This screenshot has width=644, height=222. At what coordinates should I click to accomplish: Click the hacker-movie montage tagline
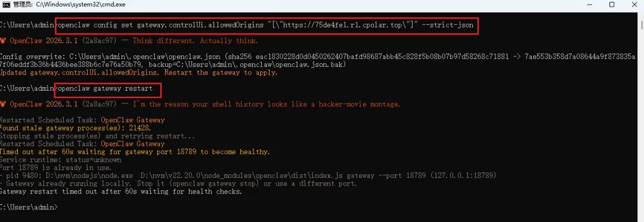[x=266, y=104]
